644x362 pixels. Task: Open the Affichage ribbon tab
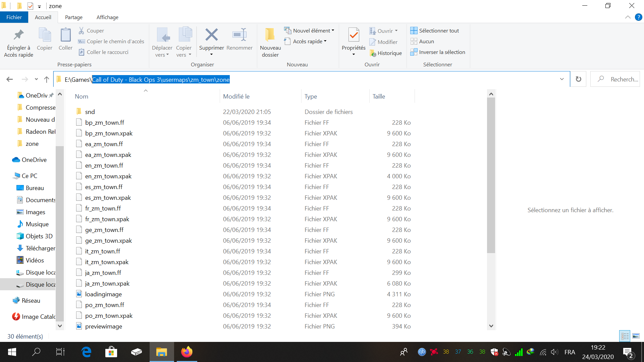(107, 17)
